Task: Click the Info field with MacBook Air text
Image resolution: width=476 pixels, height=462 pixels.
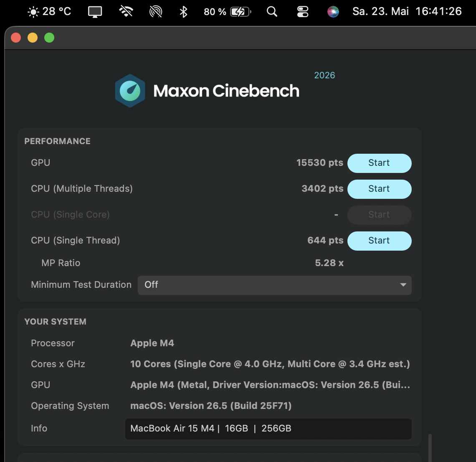Action: 268,429
